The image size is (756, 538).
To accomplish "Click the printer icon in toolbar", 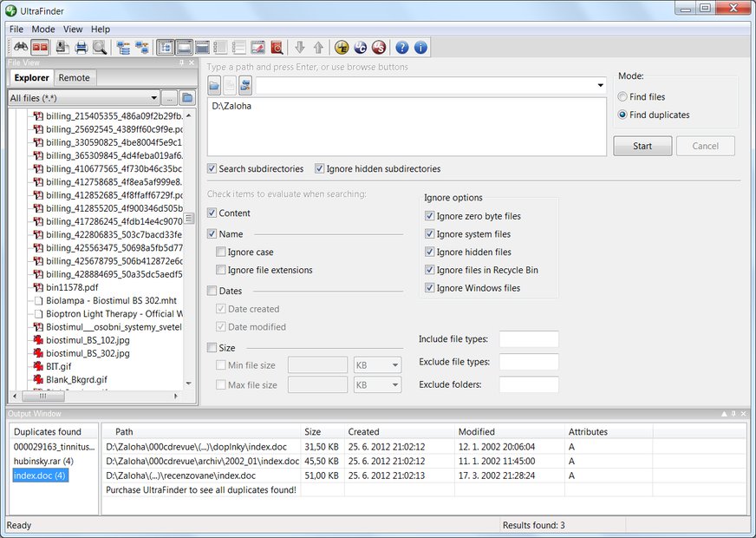I will pos(81,48).
